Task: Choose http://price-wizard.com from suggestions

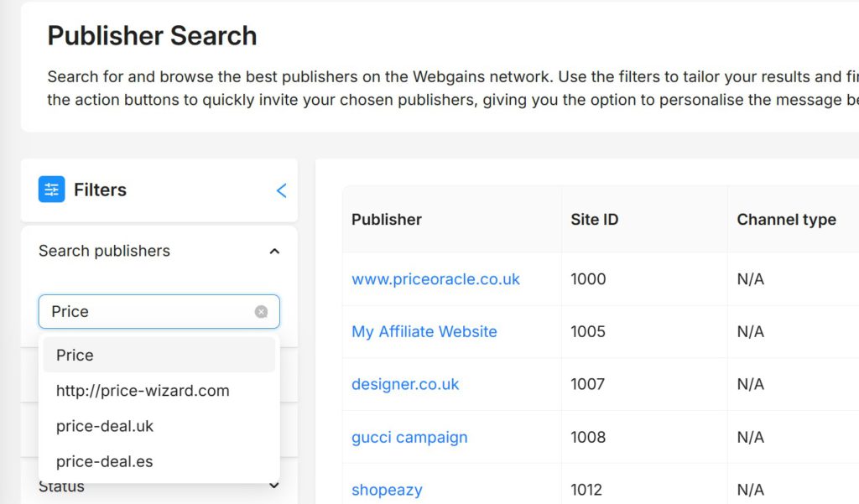Action: pos(159,391)
